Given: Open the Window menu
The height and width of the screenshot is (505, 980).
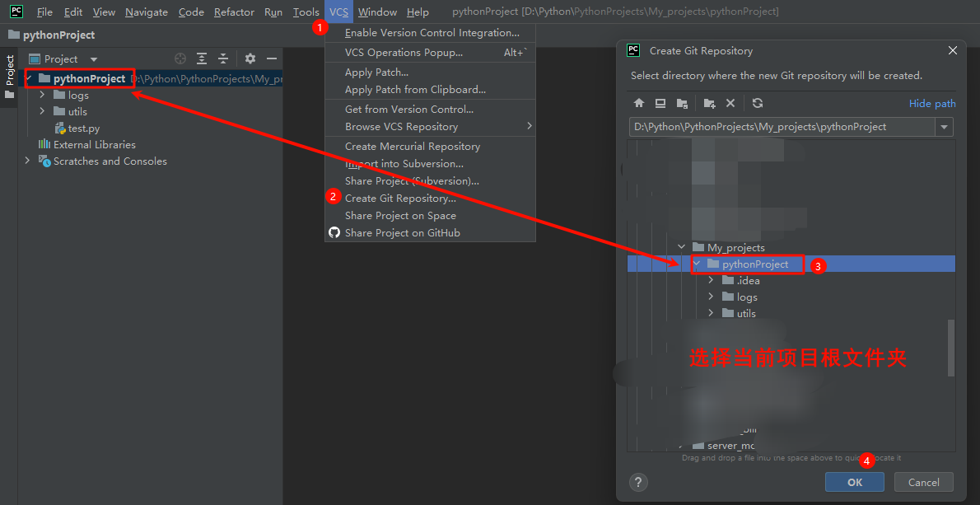Looking at the screenshot, I should (x=377, y=12).
